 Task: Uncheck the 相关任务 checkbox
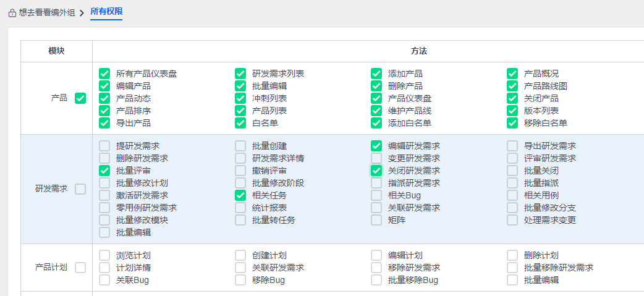click(240, 195)
